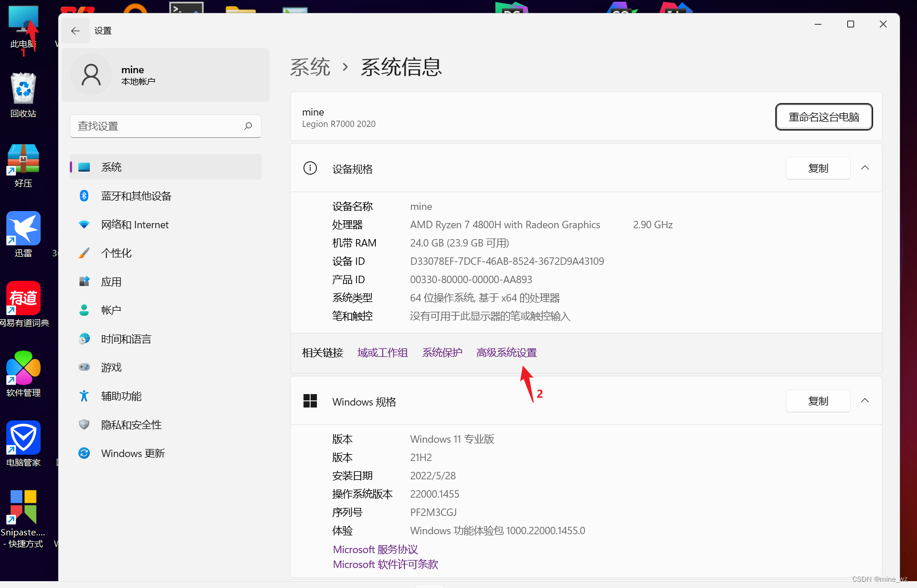
Task: Click the 时间和语言 clock icon
Action: (x=84, y=339)
